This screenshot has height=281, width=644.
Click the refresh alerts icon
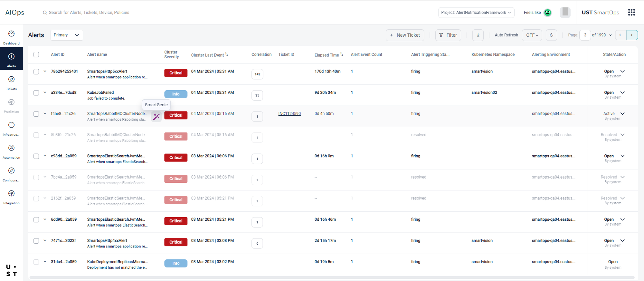551,35
